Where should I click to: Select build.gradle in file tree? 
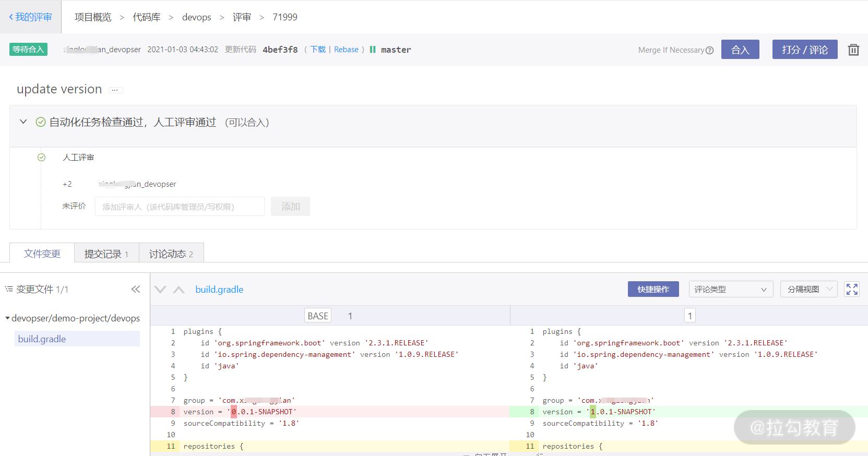pyautogui.click(x=77, y=339)
